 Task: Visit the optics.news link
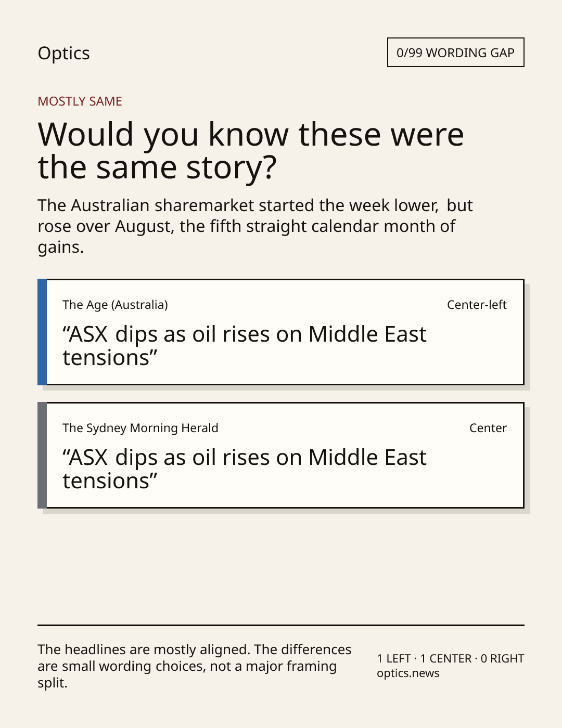point(408,673)
